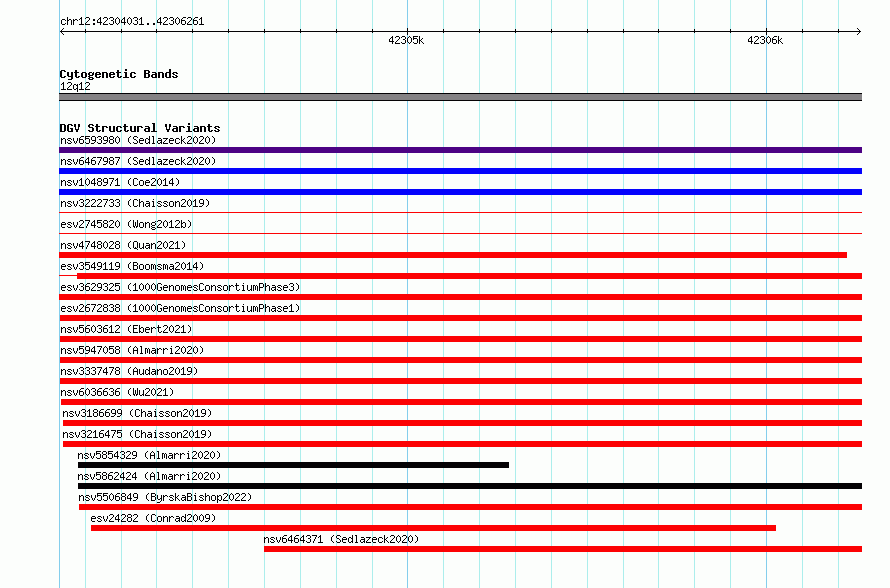Click the DGV Structural Variants track title
Viewport: 890px width, 588px height.
tap(140, 128)
